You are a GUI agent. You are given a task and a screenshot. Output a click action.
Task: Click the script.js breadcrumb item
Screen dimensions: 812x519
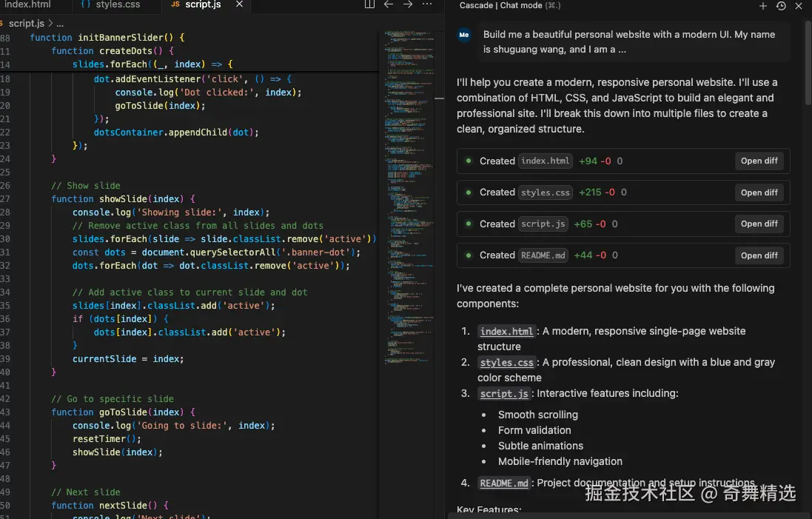[26, 23]
